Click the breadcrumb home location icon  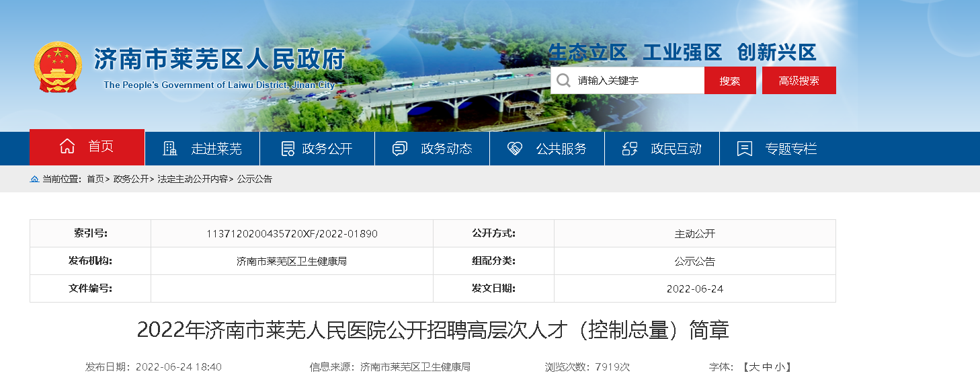[34, 180]
